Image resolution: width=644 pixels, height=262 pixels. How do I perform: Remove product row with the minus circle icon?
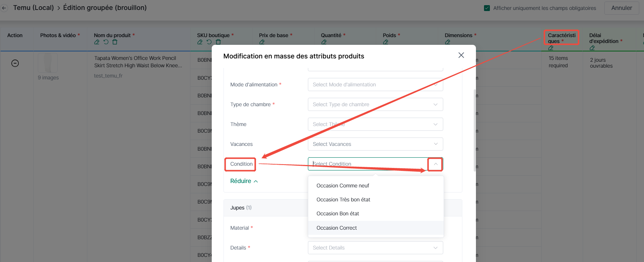[15, 63]
